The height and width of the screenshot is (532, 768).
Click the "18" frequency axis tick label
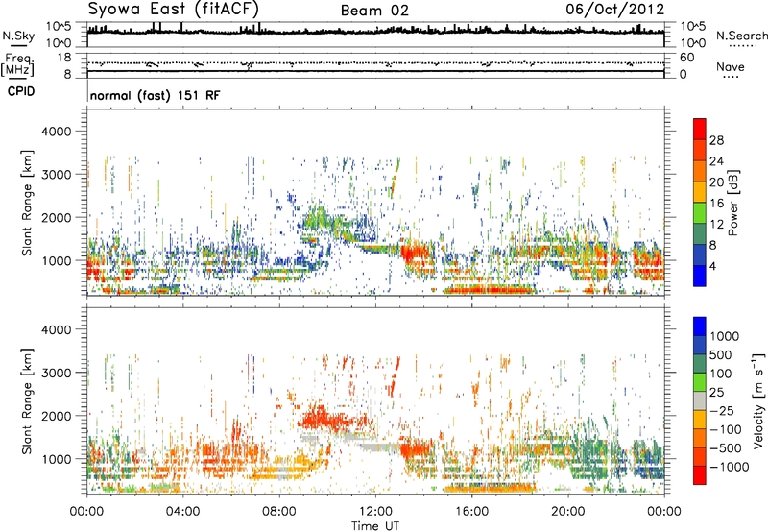point(63,58)
